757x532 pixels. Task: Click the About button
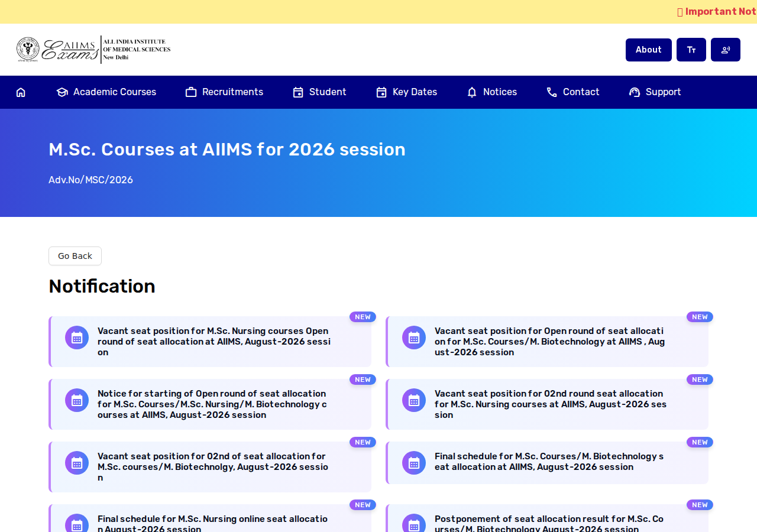click(x=649, y=50)
